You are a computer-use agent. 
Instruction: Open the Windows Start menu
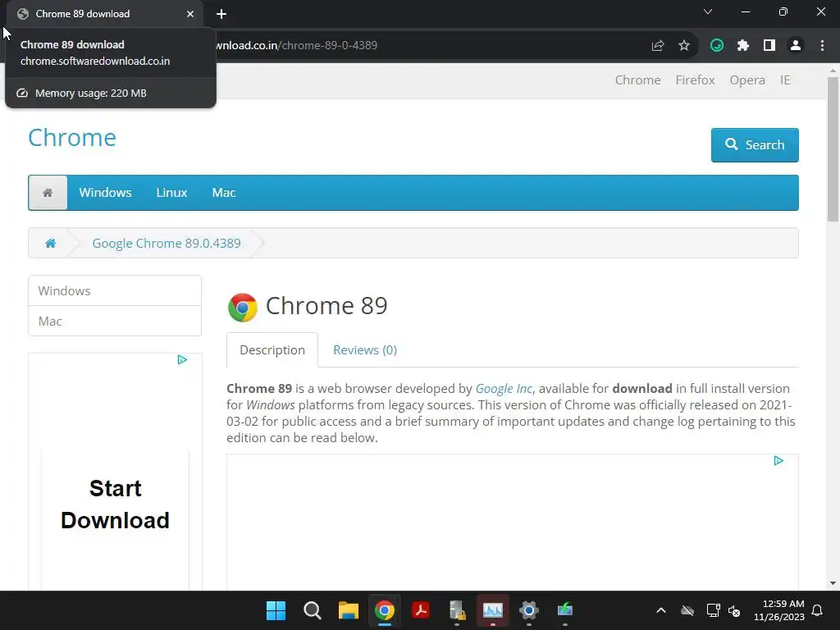(x=276, y=610)
